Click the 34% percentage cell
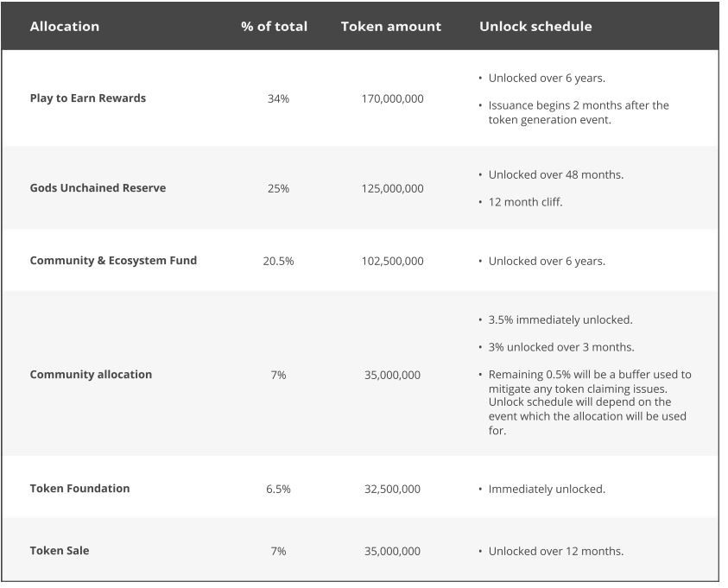 pos(278,99)
